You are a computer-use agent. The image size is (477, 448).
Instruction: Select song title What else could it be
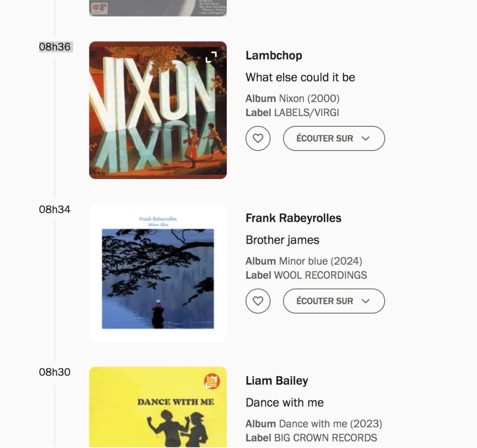pos(300,77)
